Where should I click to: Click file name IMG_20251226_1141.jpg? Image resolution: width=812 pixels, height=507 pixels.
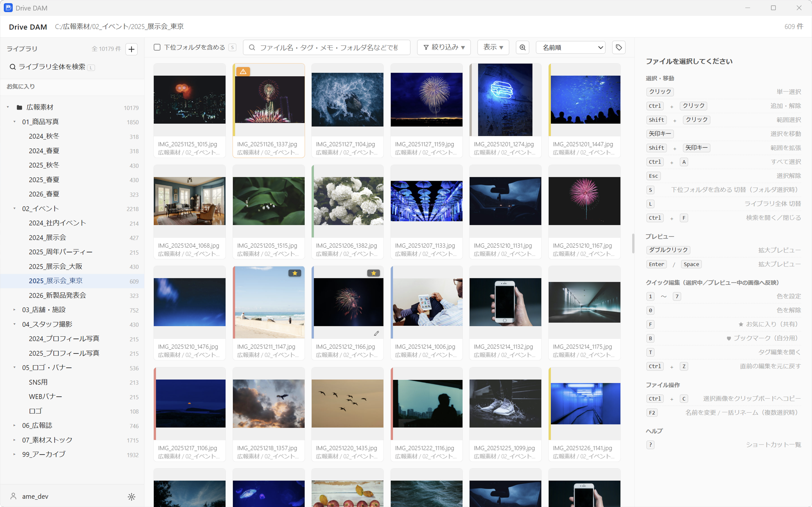[582, 448]
